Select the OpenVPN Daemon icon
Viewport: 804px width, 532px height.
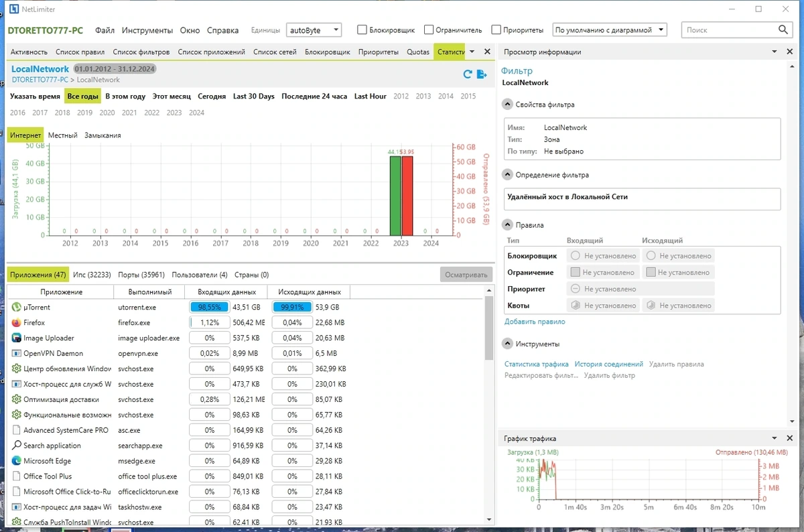[x=17, y=353]
